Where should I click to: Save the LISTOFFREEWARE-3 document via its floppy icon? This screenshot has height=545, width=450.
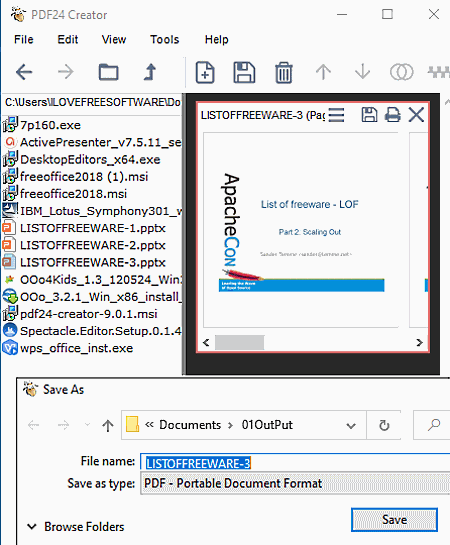[369, 115]
